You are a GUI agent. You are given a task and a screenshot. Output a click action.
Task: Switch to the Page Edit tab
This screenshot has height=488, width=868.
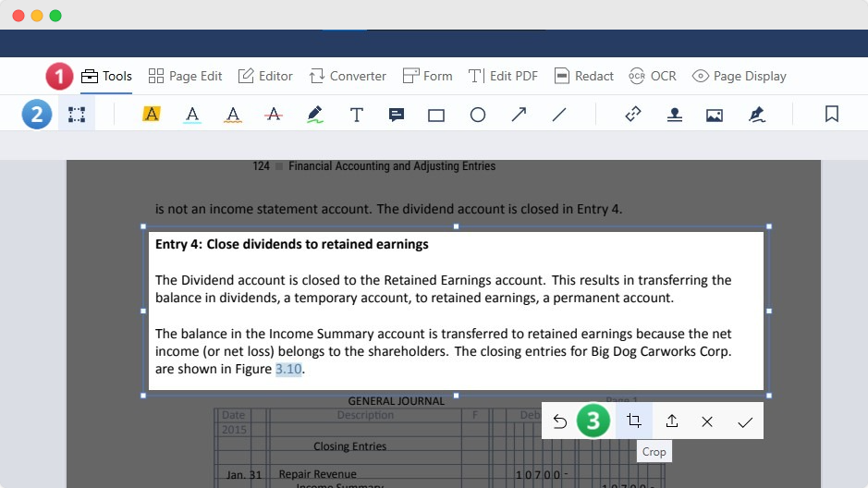point(185,76)
